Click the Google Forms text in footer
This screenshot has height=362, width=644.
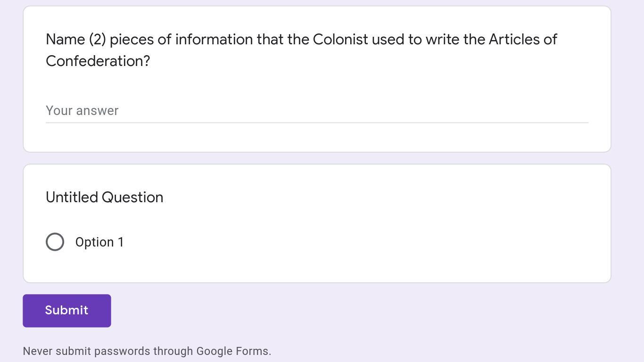tap(233, 351)
